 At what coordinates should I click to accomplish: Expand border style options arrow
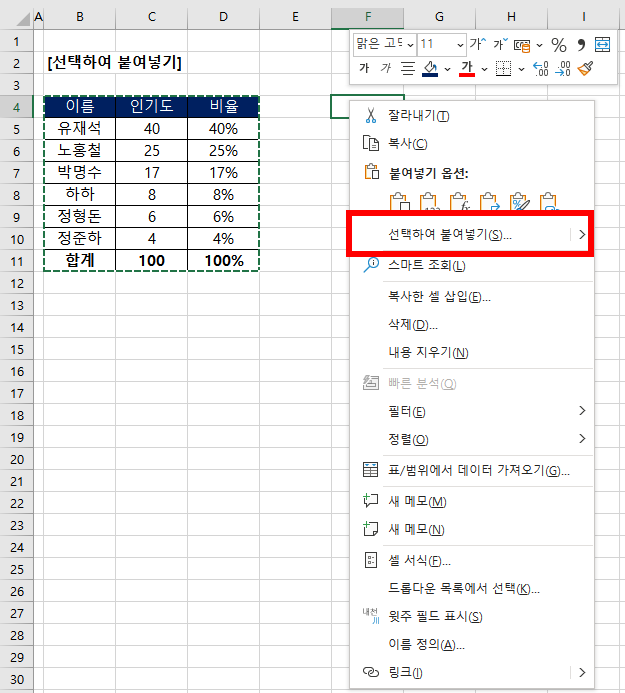coord(522,69)
